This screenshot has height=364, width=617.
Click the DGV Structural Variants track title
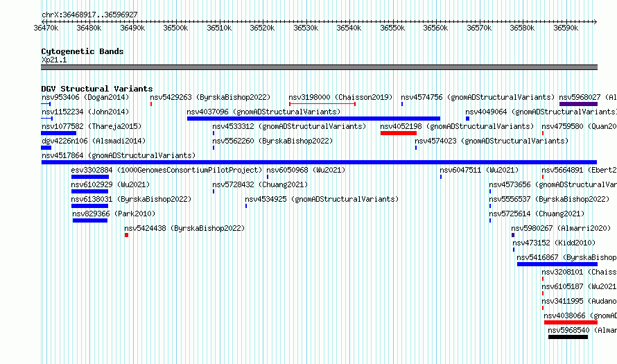(97, 89)
